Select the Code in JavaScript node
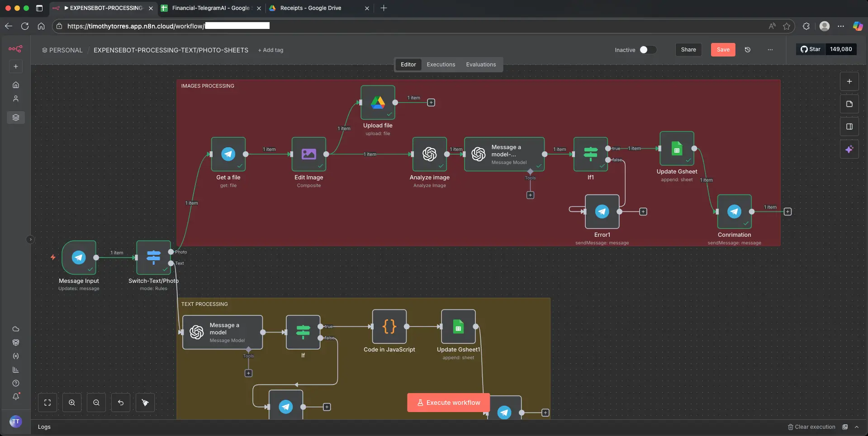The height and width of the screenshot is (436, 868). pyautogui.click(x=389, y=326)
